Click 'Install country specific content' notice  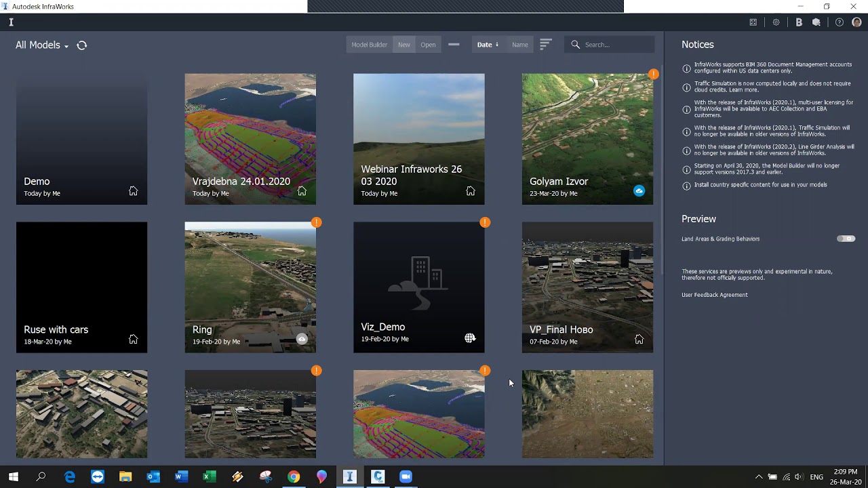[x=760, y=185]
